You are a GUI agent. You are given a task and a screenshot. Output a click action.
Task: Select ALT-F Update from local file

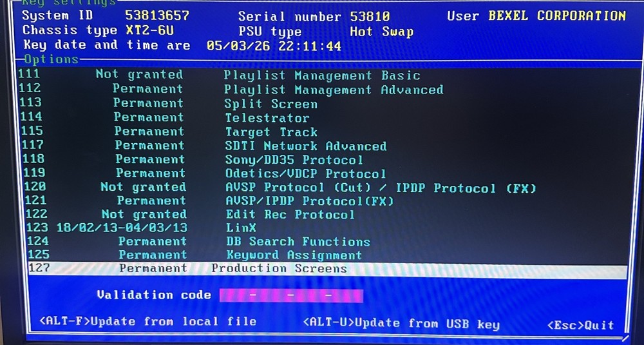point(148,321)
